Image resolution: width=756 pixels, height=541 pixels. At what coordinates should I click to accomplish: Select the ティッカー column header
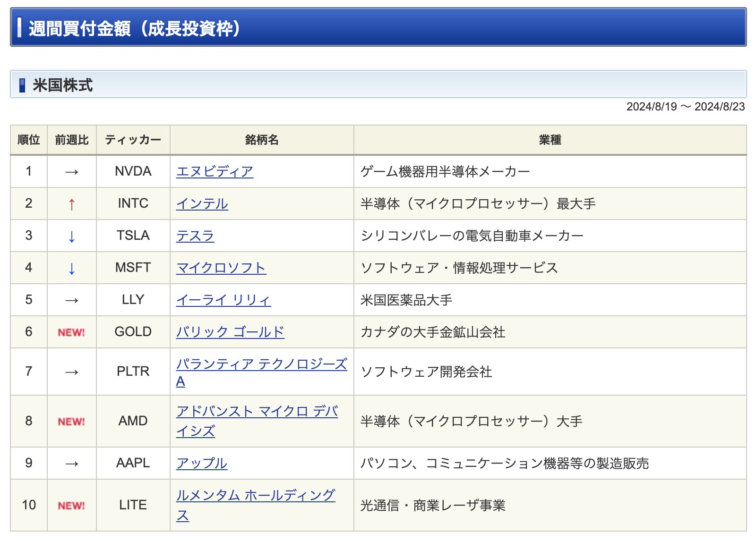[133, 140]
